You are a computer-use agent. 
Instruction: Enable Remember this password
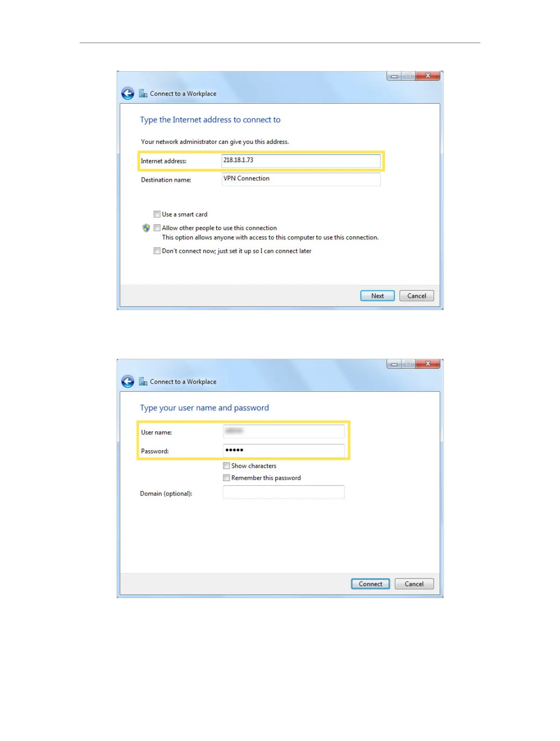click(x=226, y=478)
